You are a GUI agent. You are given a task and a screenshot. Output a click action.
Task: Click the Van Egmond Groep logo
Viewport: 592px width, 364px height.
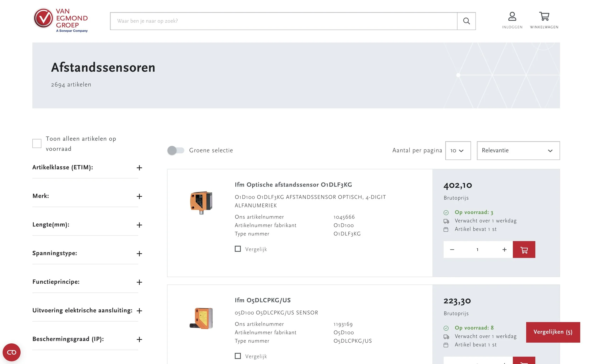point(61,20)
